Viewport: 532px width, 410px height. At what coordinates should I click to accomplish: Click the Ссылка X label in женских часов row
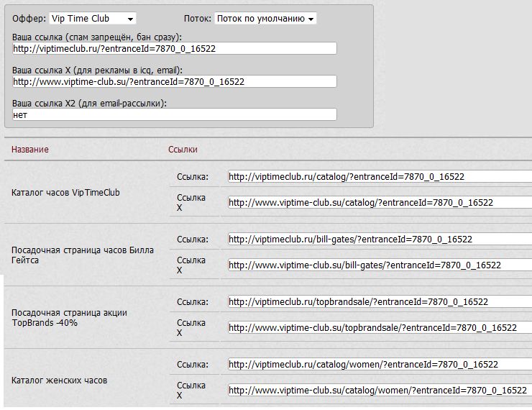pyautogui.click(x=191, y=391)
